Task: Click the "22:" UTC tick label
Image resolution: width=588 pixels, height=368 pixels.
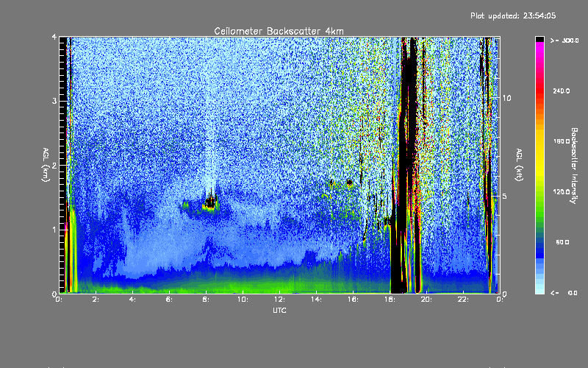Action: tap(463, 300)
